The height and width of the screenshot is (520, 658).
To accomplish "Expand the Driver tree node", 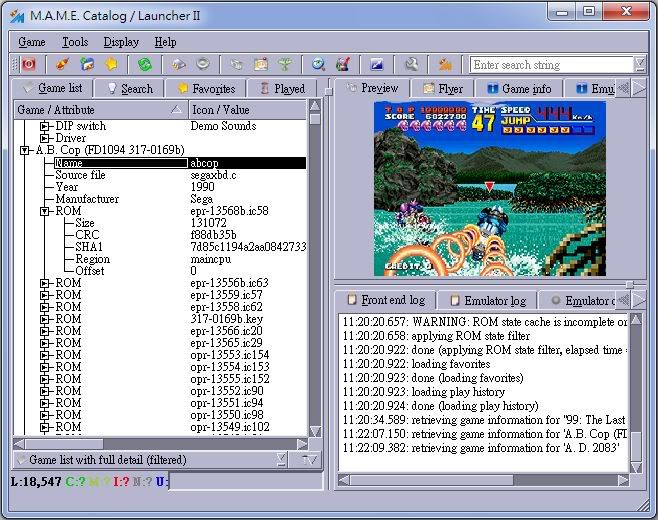I will (44, 138).
